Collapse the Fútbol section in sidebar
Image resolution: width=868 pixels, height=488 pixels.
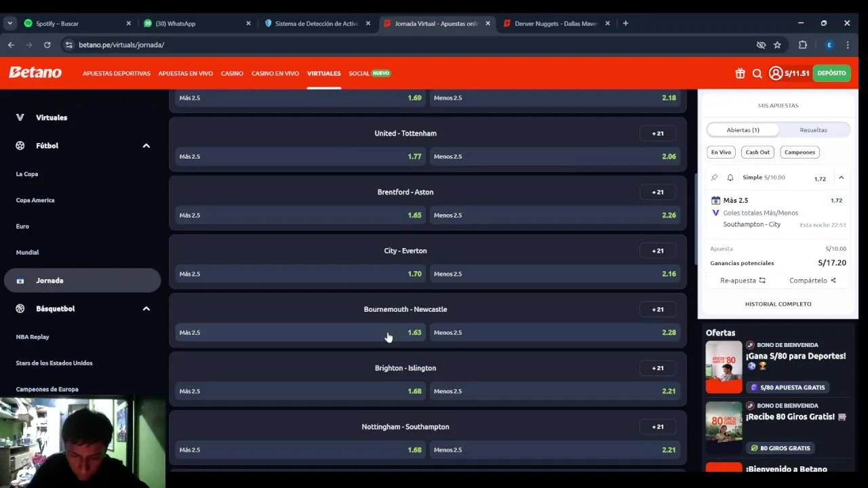[x=146, y=146]
